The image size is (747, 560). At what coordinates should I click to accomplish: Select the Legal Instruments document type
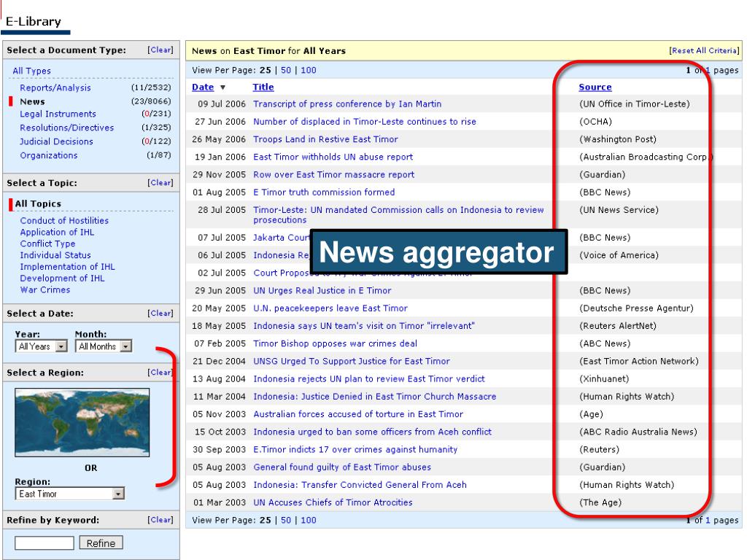[x=58, y=114]
